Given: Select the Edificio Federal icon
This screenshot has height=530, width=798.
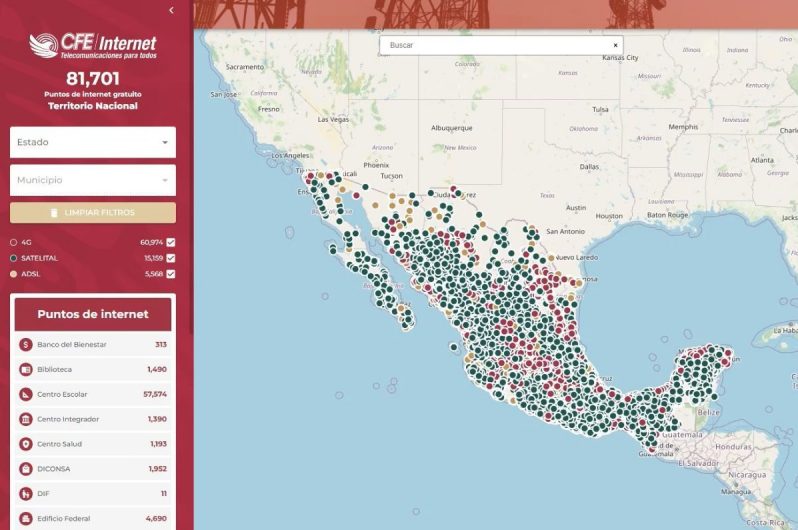Looking at the screenshot, I should pos(25,519).
